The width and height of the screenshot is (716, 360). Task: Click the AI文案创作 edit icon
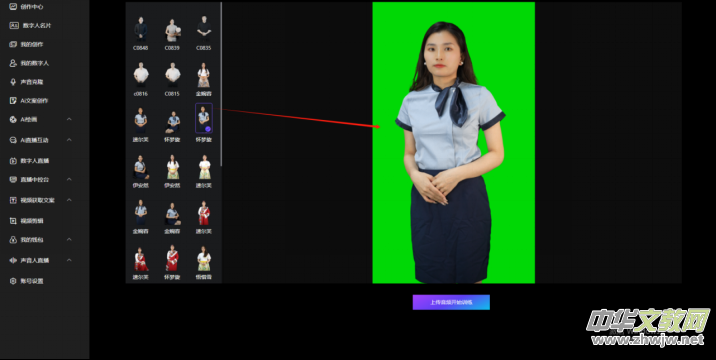click(x=13, y=101)
